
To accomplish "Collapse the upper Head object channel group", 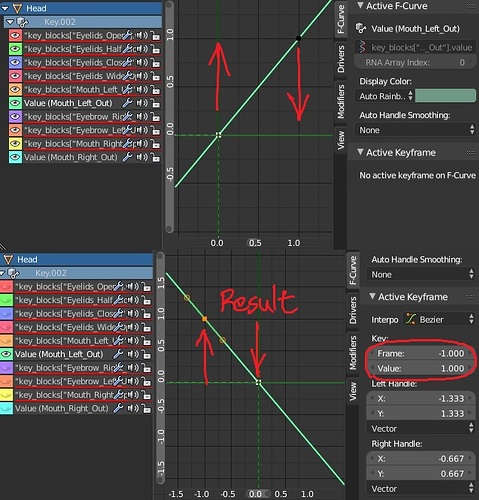I will (x=5, y=9).
